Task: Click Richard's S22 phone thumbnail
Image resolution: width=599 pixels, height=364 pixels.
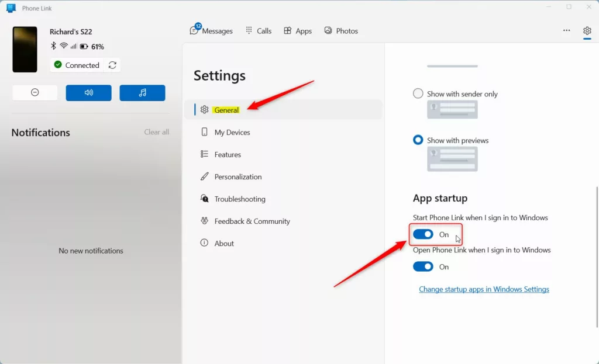Action: pyautogui.click(x=25, y=49)
